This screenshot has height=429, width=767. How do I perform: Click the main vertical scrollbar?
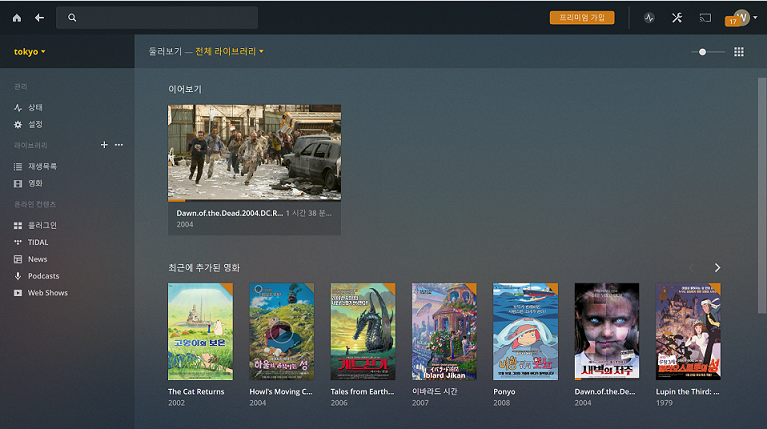pos(762,196)
